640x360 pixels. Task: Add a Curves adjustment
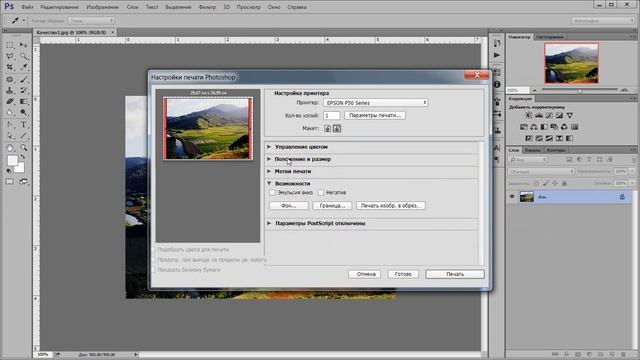(x=549, y=116)
